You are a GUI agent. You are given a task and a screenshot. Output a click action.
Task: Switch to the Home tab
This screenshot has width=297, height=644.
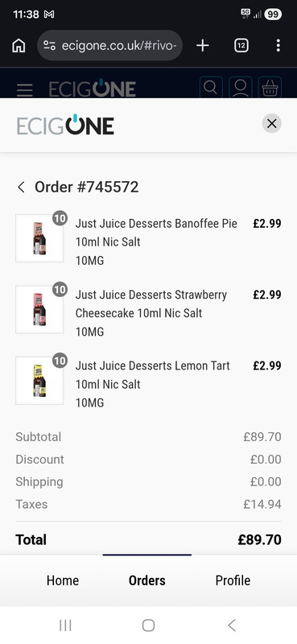tap(63, 580)
